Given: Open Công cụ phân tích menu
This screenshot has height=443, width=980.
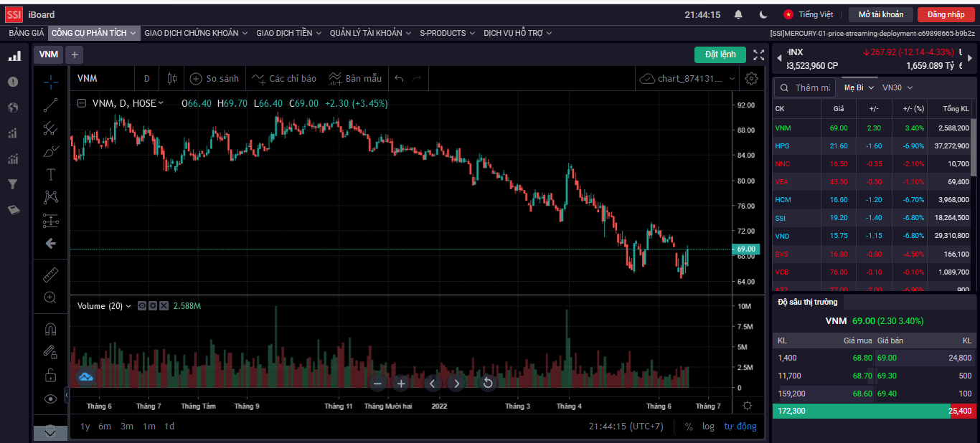Looking at the screenshot, I should (94, 33).
